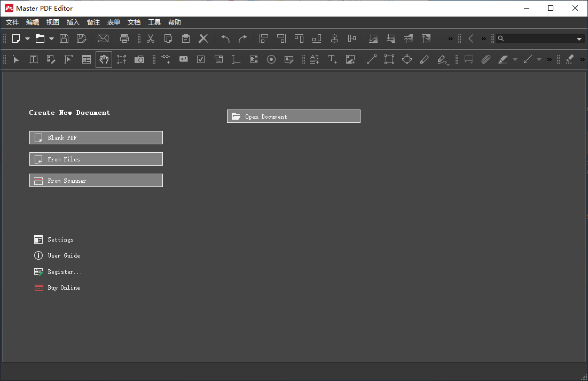Screen dimensions: 588x381
Task: Select the Pencil drawing tool
Action: (425, 59)
